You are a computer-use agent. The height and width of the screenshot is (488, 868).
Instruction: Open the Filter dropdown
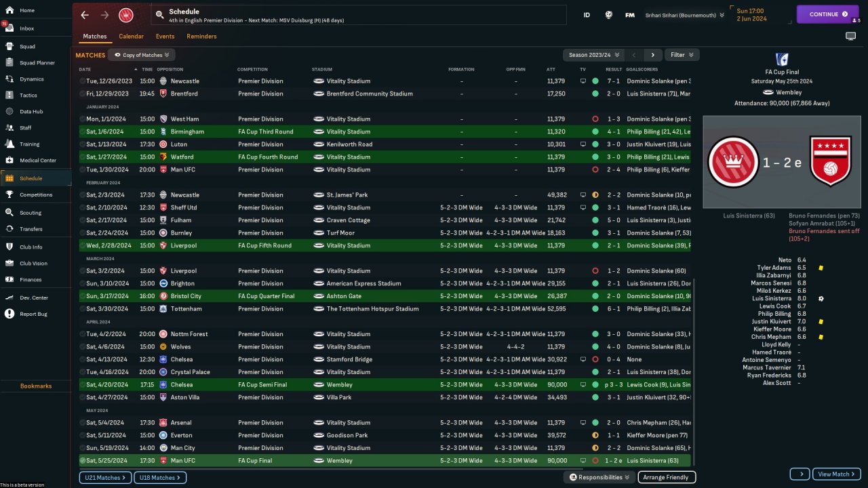point(682,55)
